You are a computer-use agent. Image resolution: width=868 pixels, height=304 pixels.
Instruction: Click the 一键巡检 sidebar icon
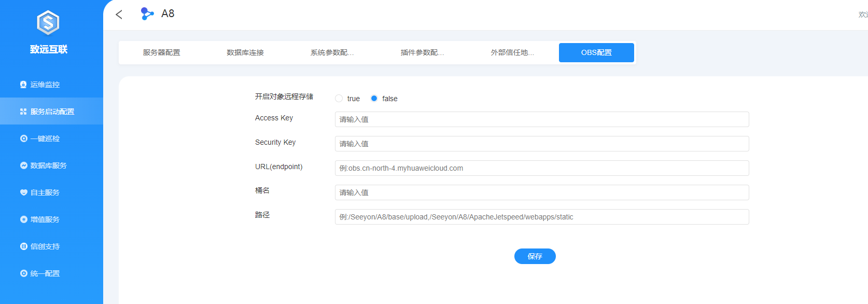pyautogui.click(x=23, y=139)
